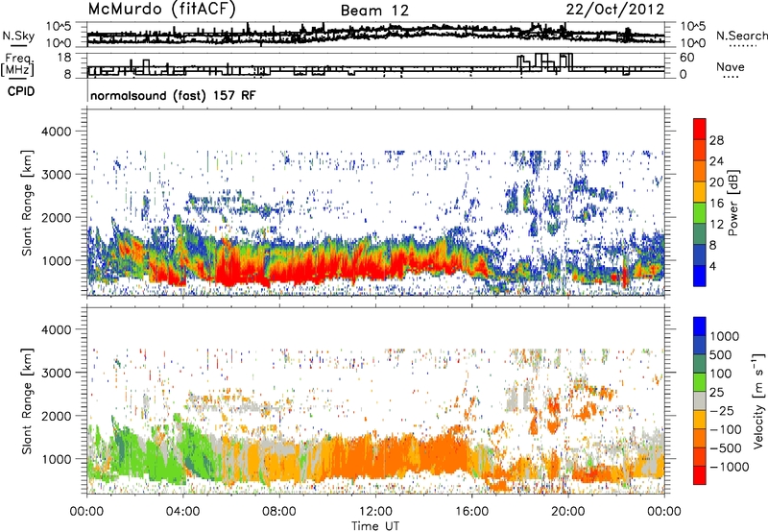
Task: Click the "12:00" time axis label
Action: (x=375, y=512)
